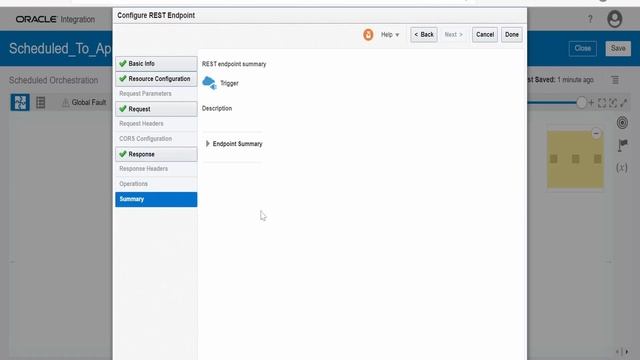Click the Next button

click(x=453, y=35)
